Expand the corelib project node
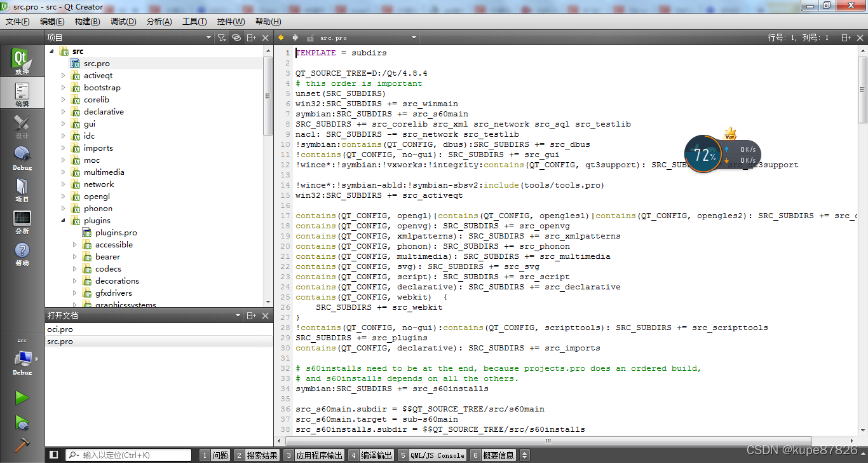 point(62,99)
